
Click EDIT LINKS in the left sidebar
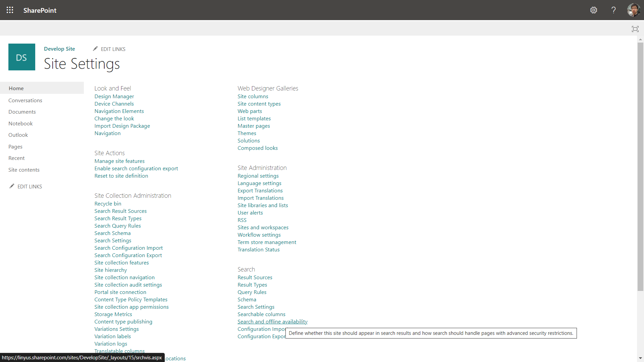click(x=29, y=186)
